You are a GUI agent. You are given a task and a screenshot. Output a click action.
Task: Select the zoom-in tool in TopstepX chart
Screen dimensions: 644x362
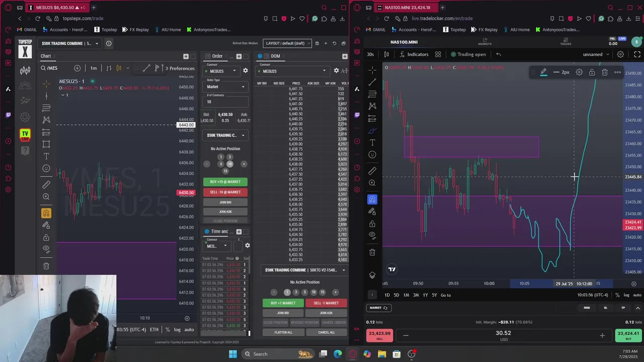46,197
